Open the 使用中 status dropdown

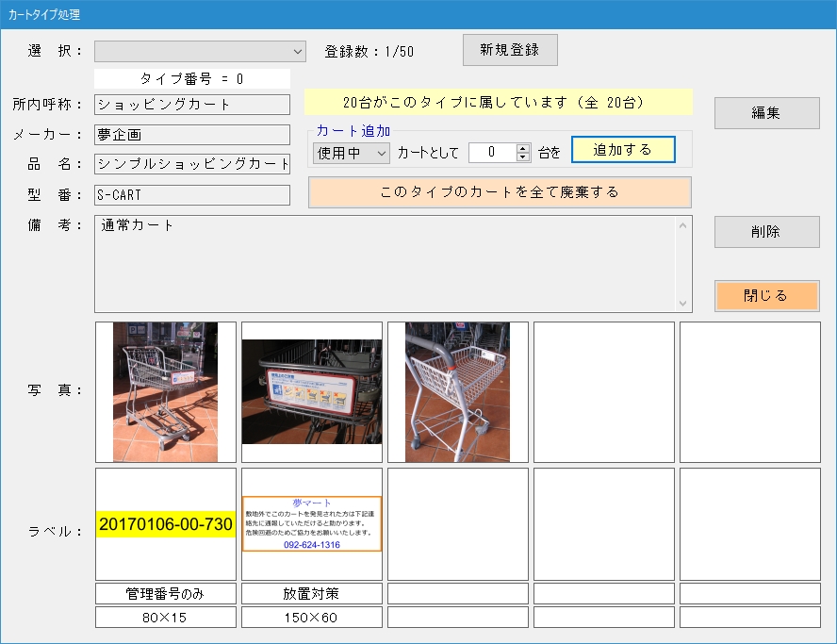(x=352, y=154)
